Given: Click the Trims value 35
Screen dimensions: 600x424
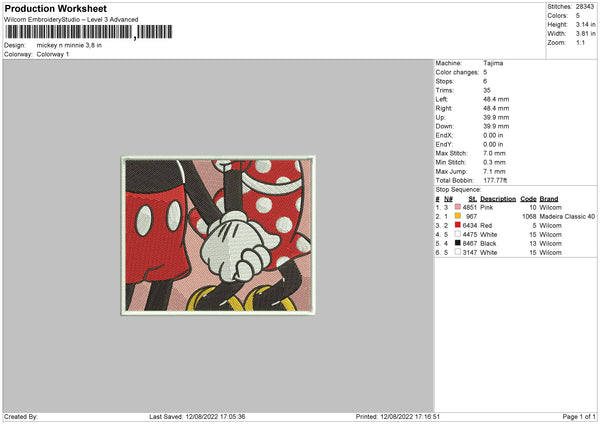Looking at the screenshot, I should pos(487,90).
